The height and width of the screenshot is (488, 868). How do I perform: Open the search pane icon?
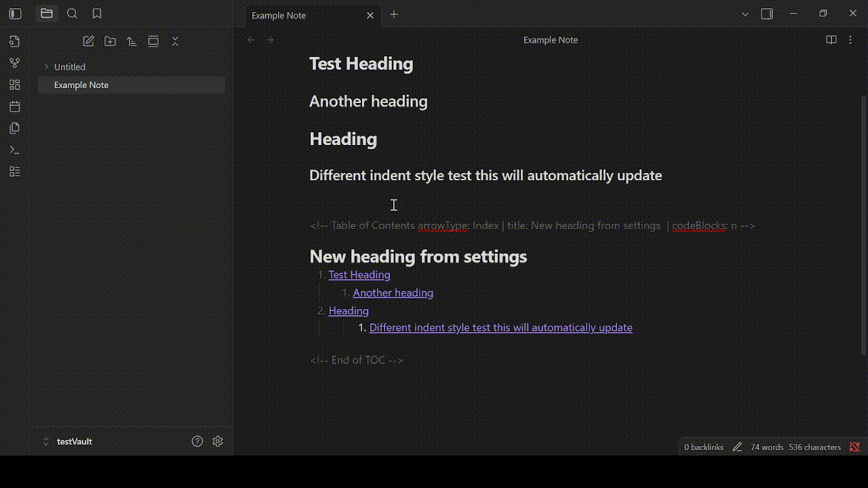73,14
